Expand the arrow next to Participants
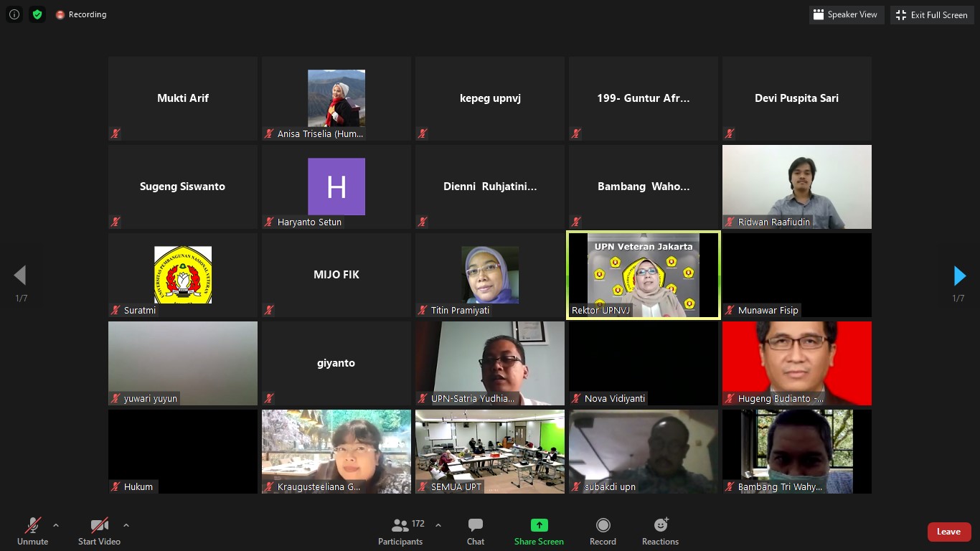 coord(438,525)
